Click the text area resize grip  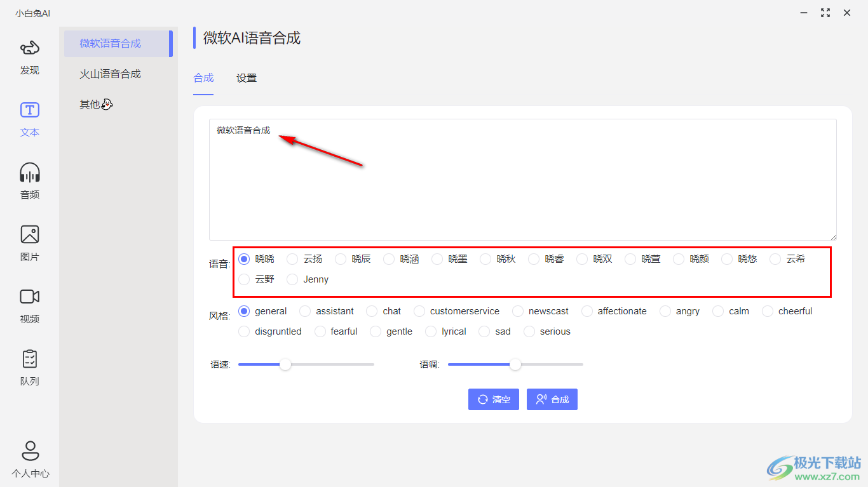coord(832,236)
